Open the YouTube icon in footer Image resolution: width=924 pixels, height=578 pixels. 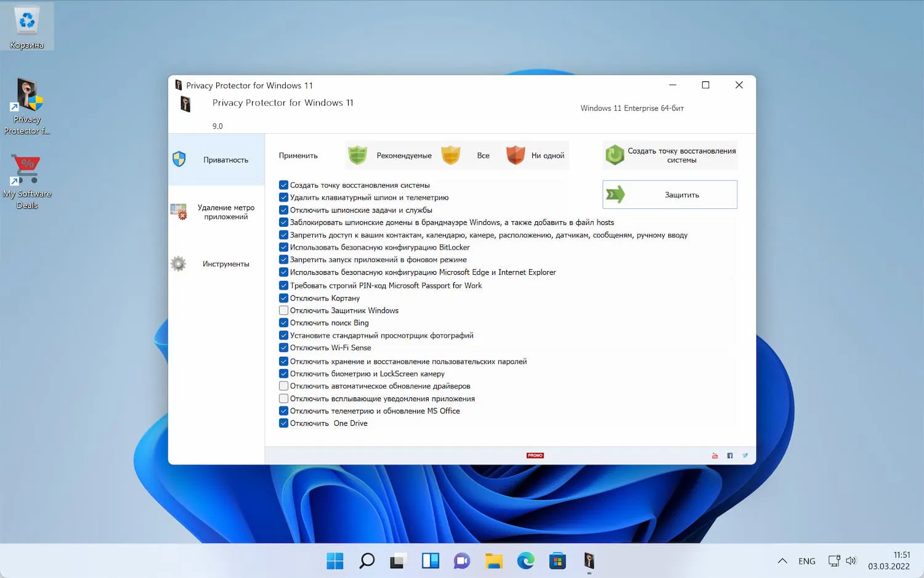[715, 455]
